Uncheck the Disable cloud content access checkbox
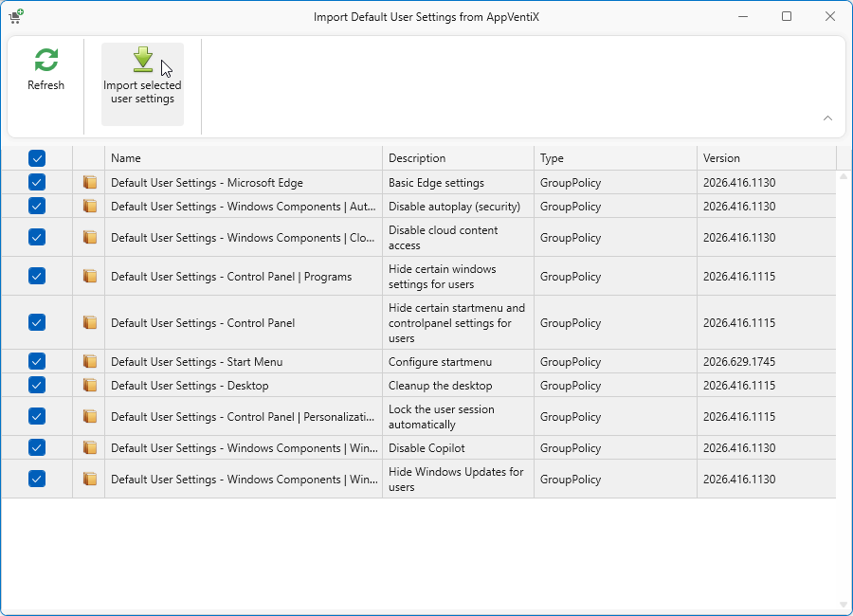 (37, 237)
